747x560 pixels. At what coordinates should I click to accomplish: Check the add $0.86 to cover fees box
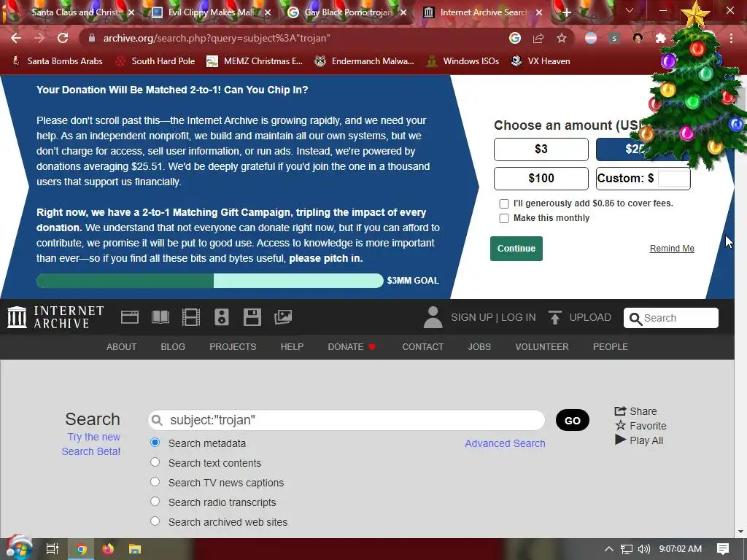504,204
